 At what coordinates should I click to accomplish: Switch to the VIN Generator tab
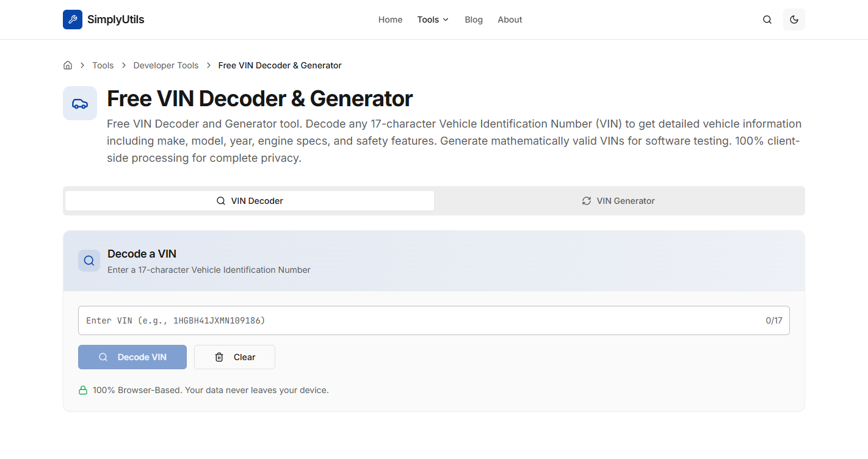pyautogui.click(x=618, y=201)
